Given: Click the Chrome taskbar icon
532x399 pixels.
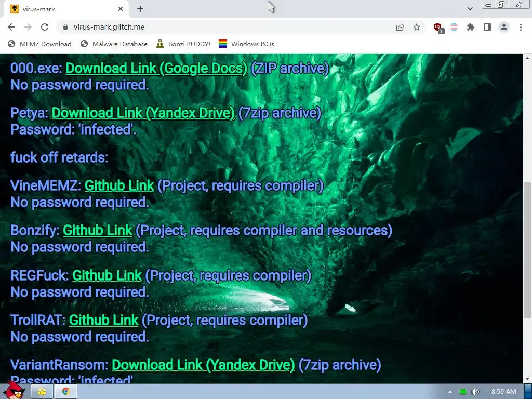Looking at the screenshot, I should click(x=66, y=392).
